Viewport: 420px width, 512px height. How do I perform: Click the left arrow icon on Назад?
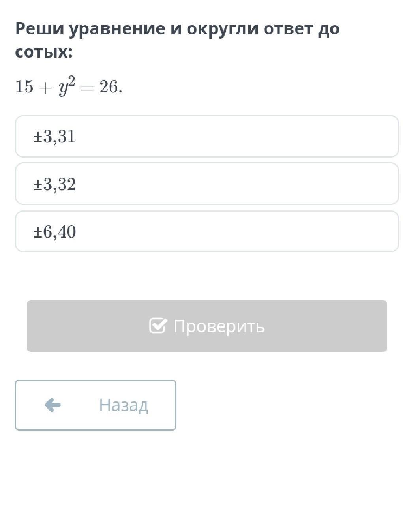pyautogui.click(x=52, y=405)
